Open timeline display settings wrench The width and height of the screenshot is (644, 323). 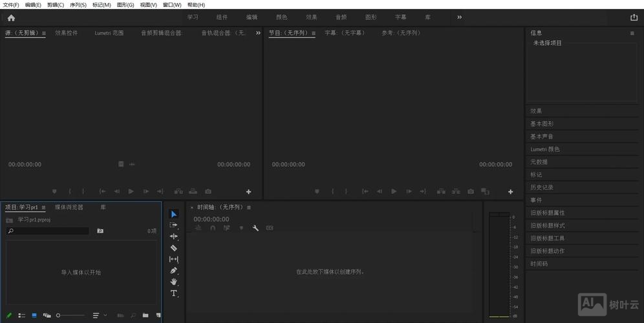point(255,228)
